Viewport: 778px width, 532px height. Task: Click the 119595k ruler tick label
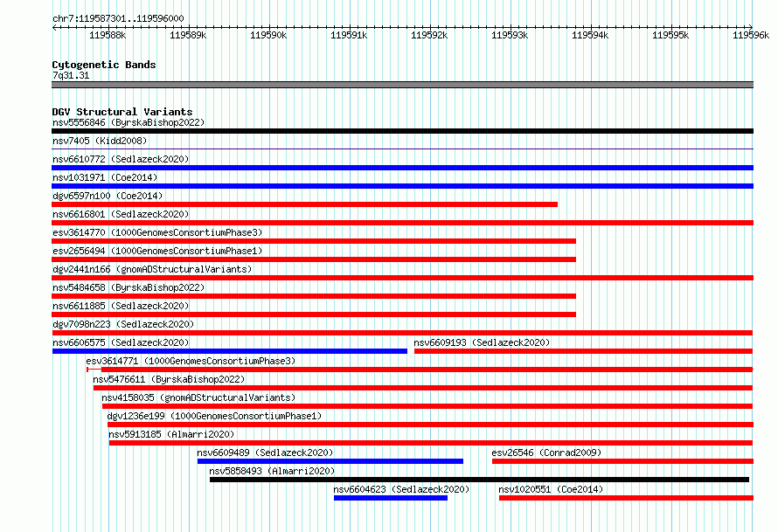[670, 35]
